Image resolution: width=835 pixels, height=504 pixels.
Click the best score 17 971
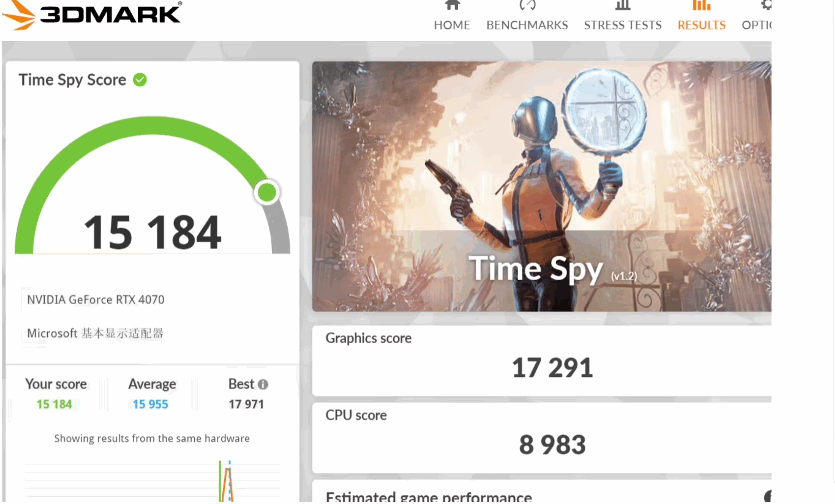point(246,404)
